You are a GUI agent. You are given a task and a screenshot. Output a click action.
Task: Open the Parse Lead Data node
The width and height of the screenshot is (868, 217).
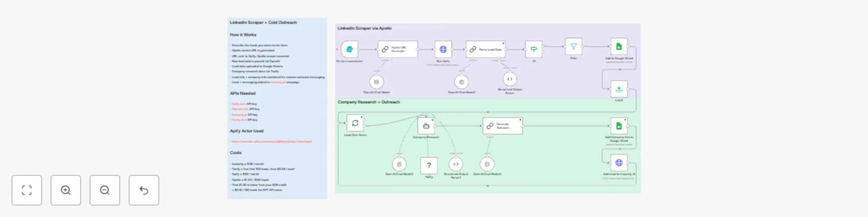point(486,49)
